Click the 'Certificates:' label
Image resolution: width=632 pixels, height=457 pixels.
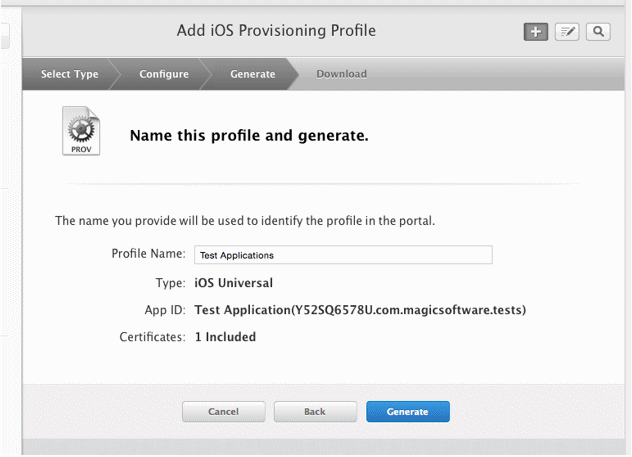coord(152,337)
